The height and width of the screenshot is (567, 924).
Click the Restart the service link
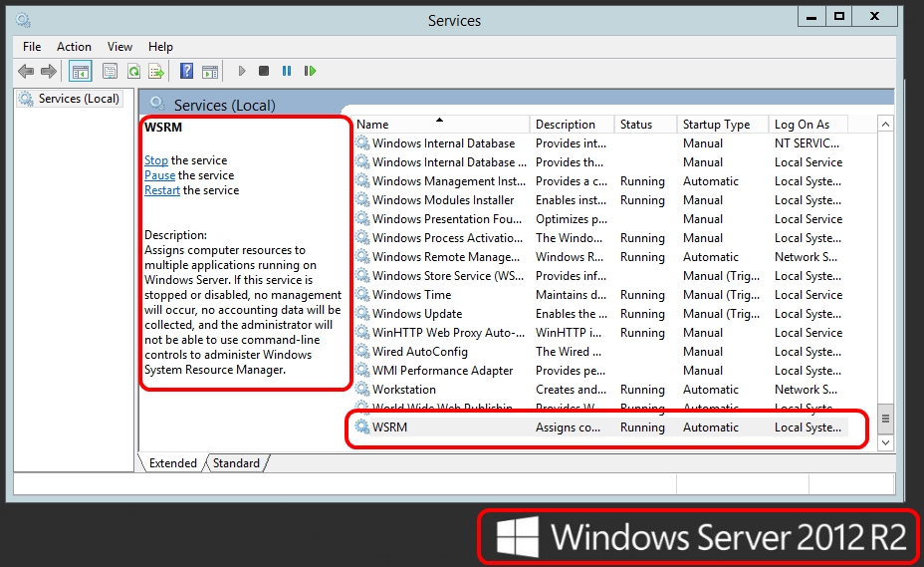(162, 190)
